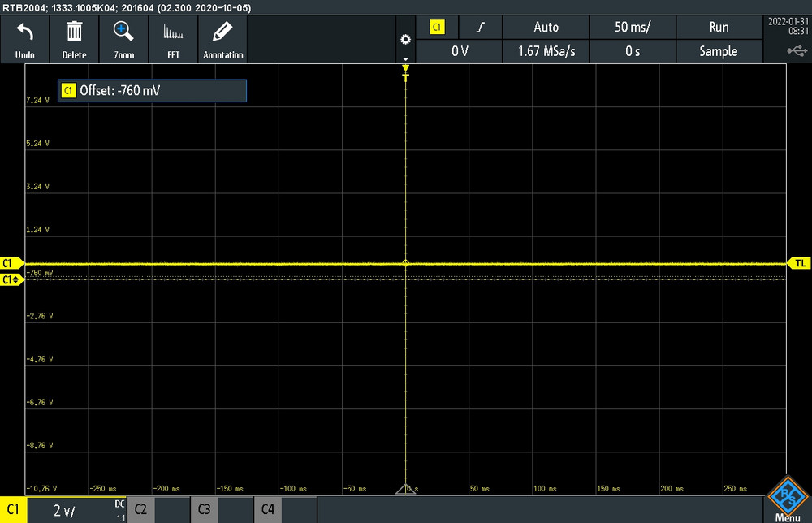Open the 0 V trigger level field
Viewport: 812px width, 523px height.
tap(460, 51)
